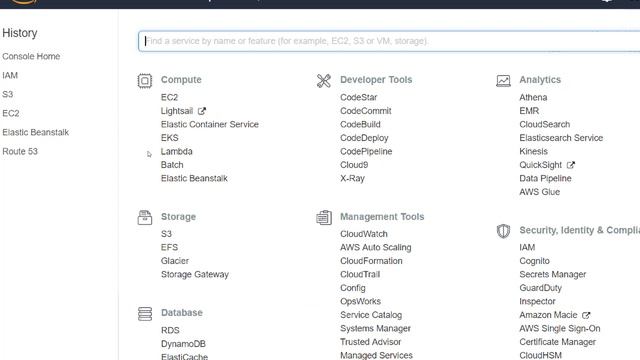
Task: Click the Developer Tools wrench icon
Action: [324, 81]
